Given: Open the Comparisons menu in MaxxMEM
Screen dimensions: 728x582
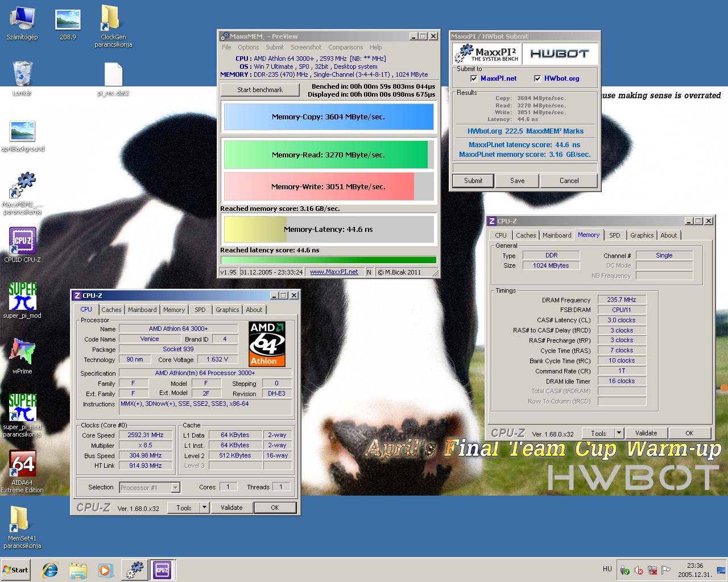Looking at the screenshot, I should [345, 47].
